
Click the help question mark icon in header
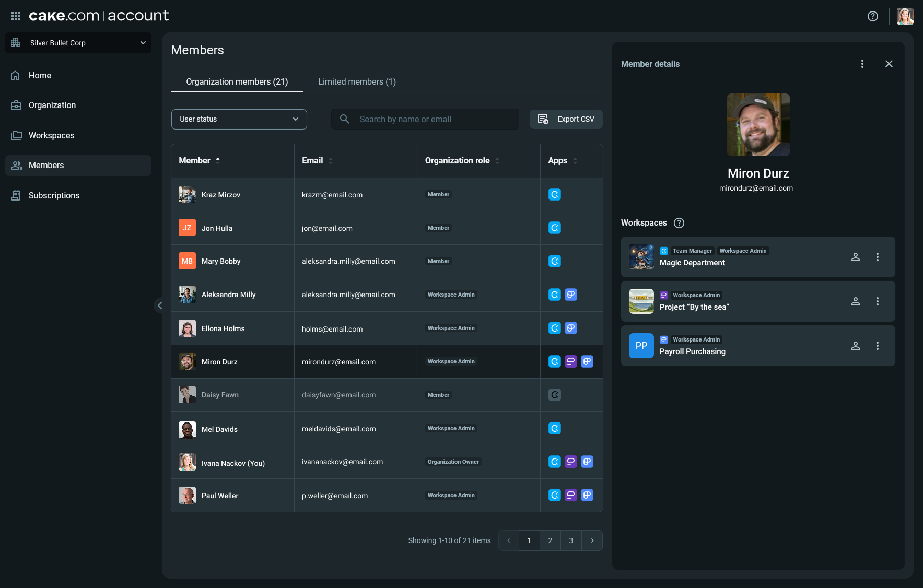(872, 16)
